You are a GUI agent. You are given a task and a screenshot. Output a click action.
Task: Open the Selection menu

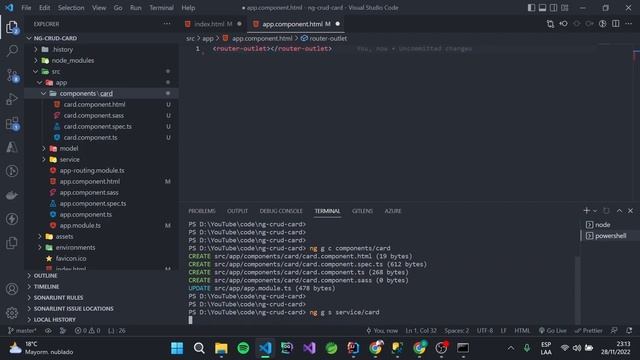pos(71,8)
